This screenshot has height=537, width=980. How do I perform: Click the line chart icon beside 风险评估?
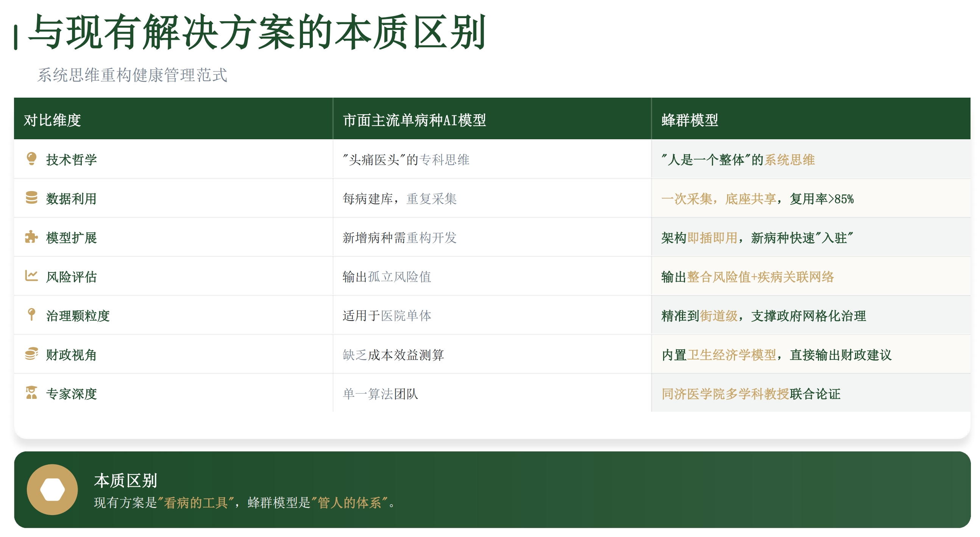tap(31, 276)
